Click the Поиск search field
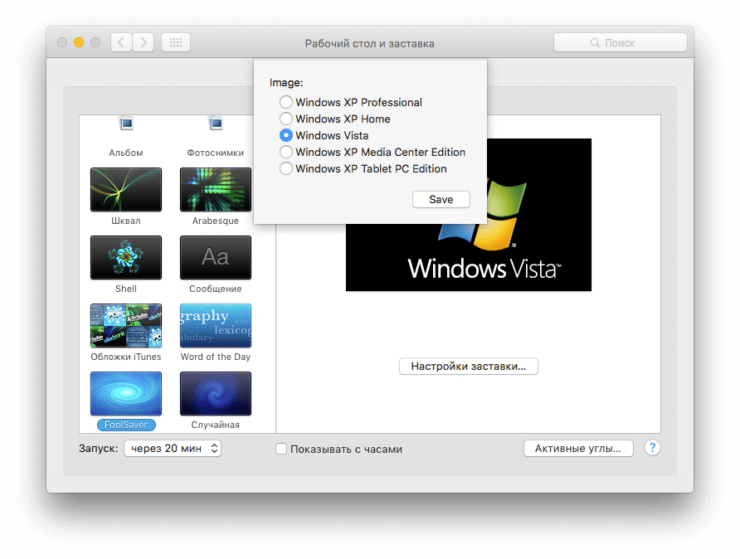This screenshot has height=559, width=740. [x=620, y=42]
